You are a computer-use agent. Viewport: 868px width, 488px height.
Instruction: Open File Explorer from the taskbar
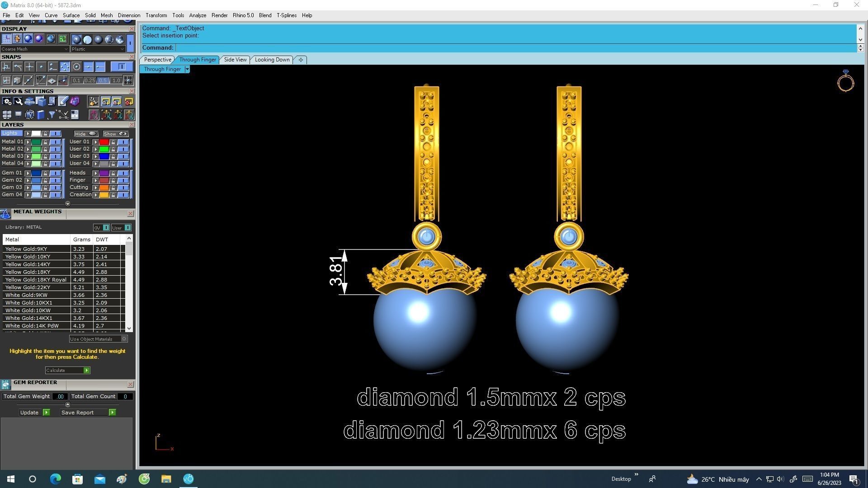coord(166,479)
